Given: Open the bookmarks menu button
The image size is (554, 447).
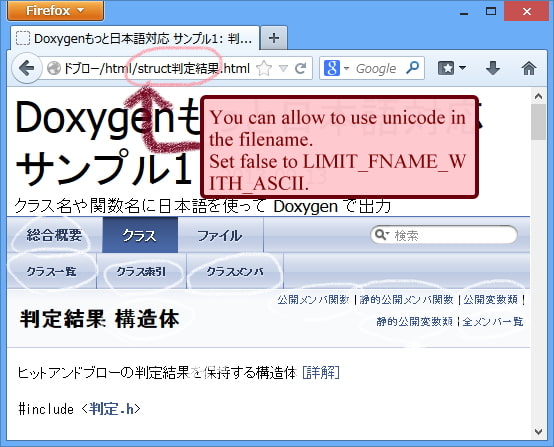Looking at the screenshot, I should coord(452,68).
